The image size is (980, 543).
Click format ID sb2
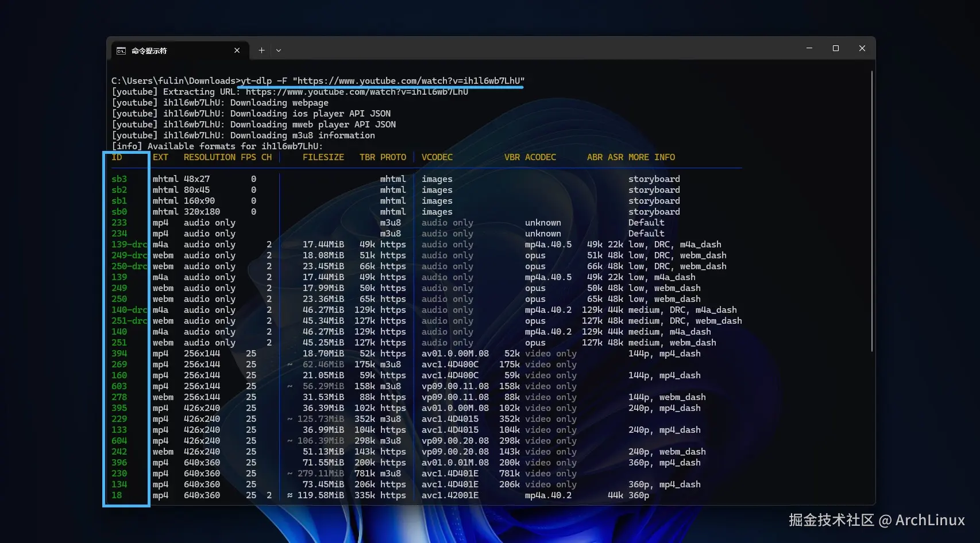[119, 190]
